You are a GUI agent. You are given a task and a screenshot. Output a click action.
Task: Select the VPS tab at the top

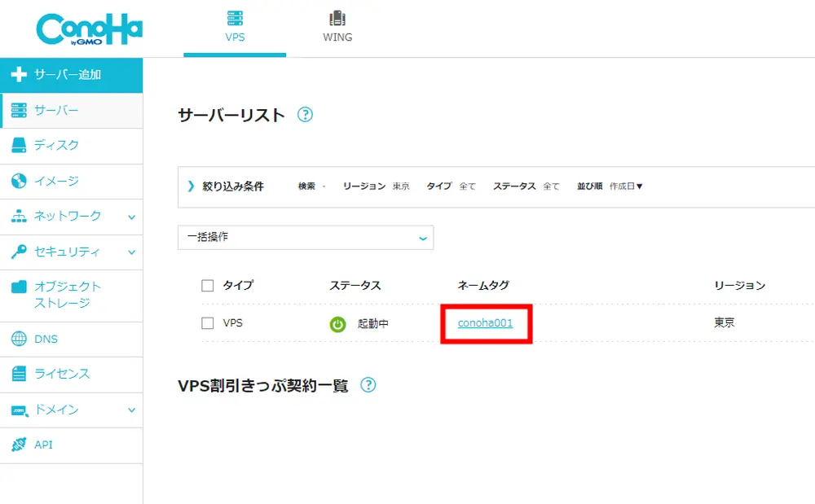pos(235,25)
